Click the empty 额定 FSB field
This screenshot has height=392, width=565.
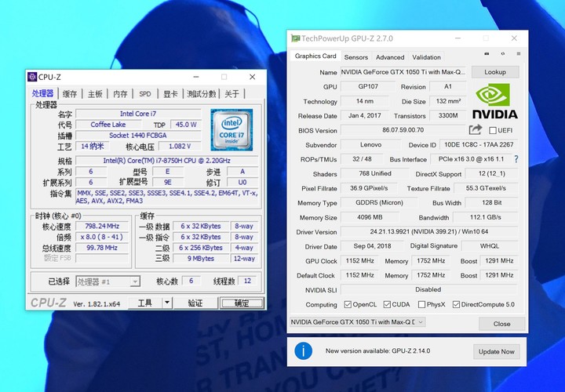pos(102,258)
